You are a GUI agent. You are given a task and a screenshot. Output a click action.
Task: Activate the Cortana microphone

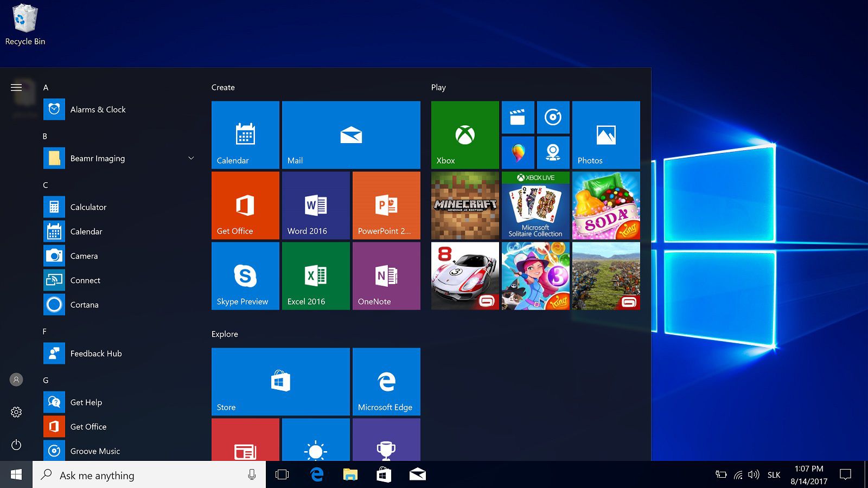[x=252, y=475]
